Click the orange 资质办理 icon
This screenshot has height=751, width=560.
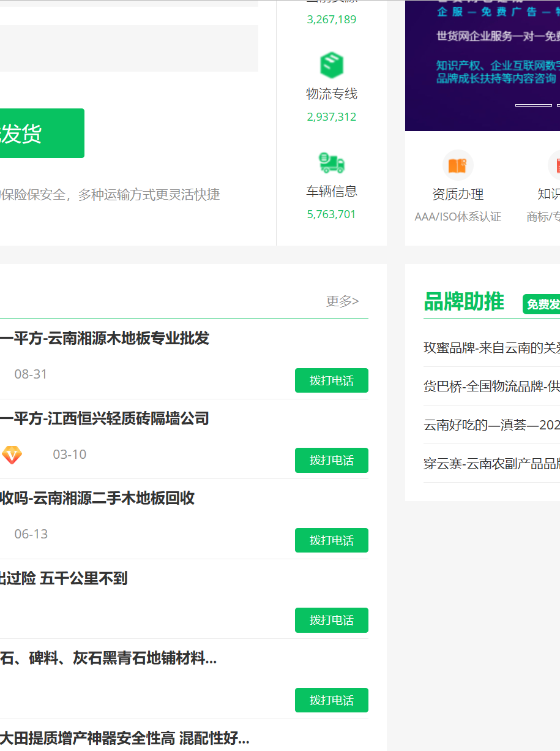click(457, 165)
